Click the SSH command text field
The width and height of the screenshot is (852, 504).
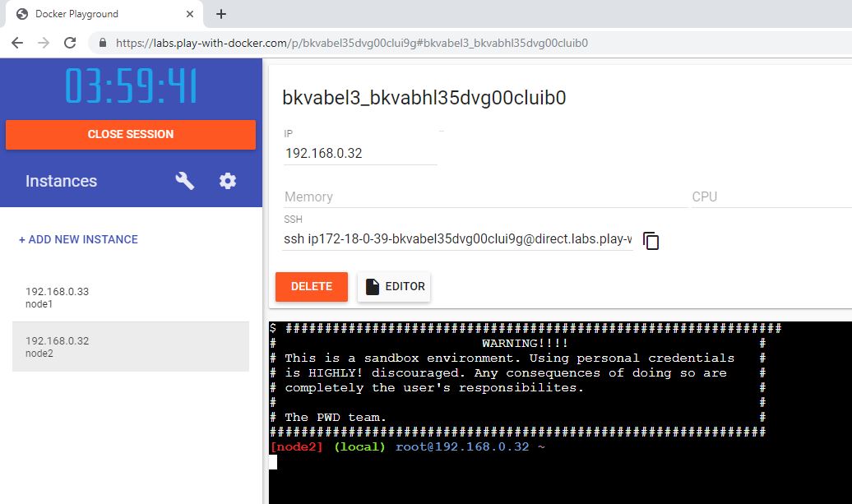tap(457, 239)
